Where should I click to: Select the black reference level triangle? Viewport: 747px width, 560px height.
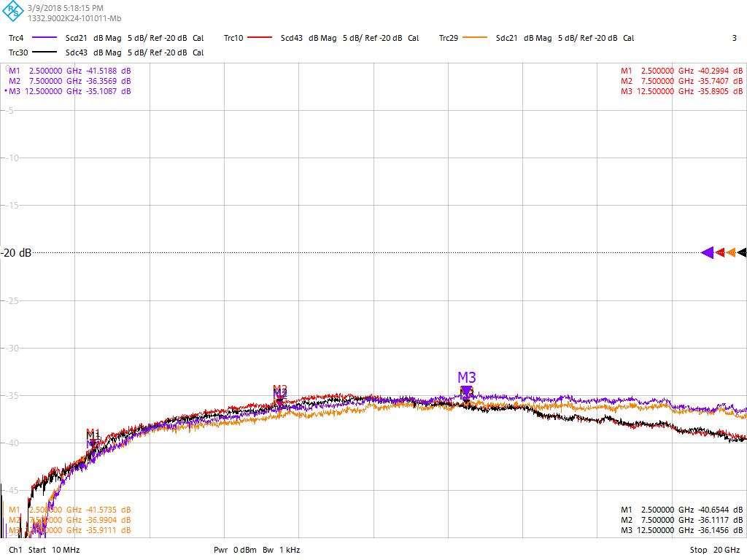(742, 253)
